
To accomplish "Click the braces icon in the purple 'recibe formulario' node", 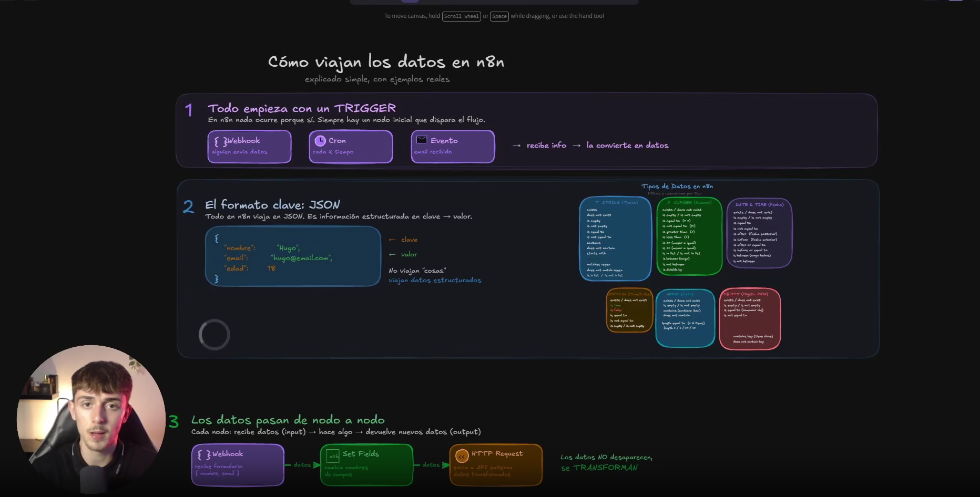I will 204,455.
